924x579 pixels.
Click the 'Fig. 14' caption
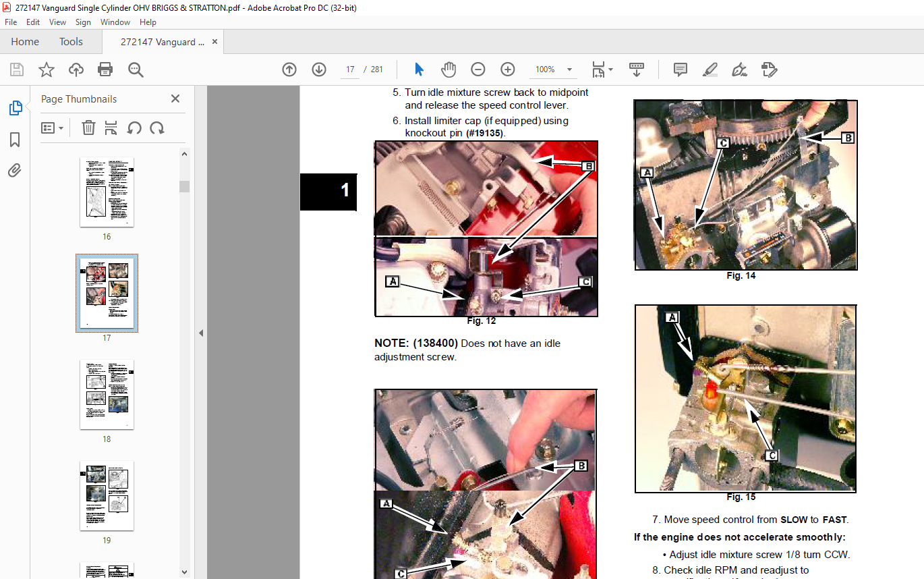click(741, 276)
